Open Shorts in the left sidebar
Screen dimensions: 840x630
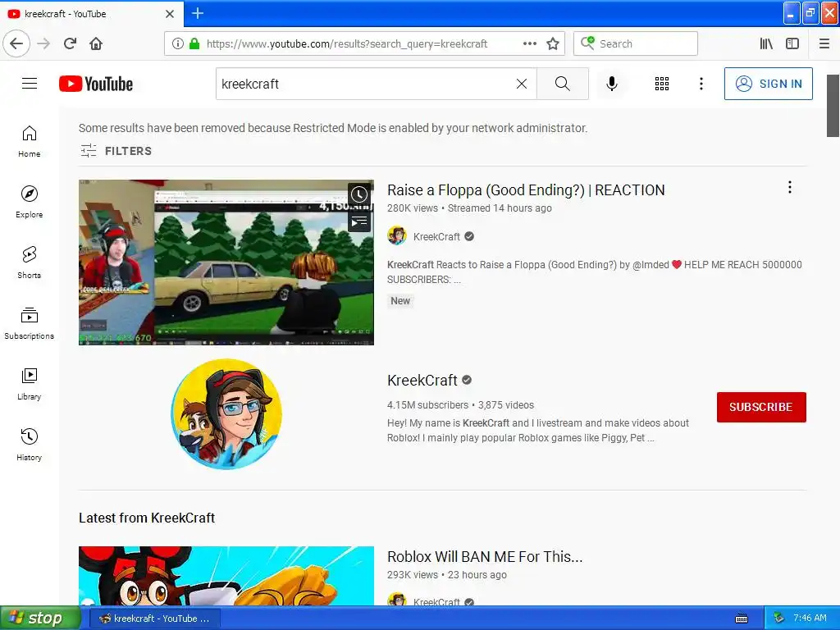click(30, 262)
